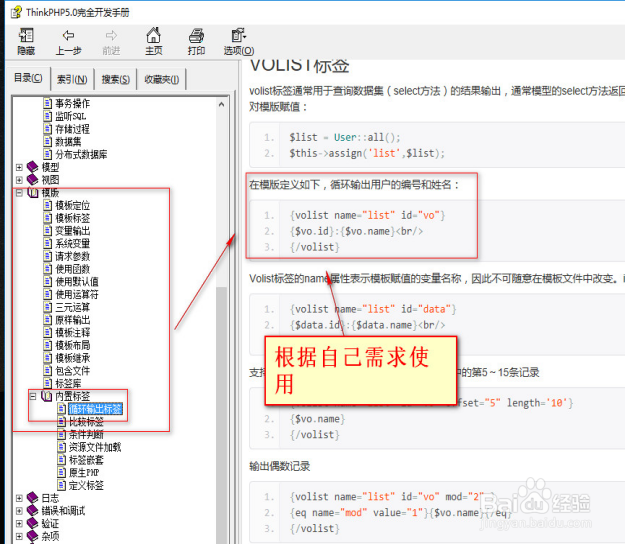This screenshot has width=625, height=544.
Task: Open the 原生PHP topic
Action: pos(84,473)
